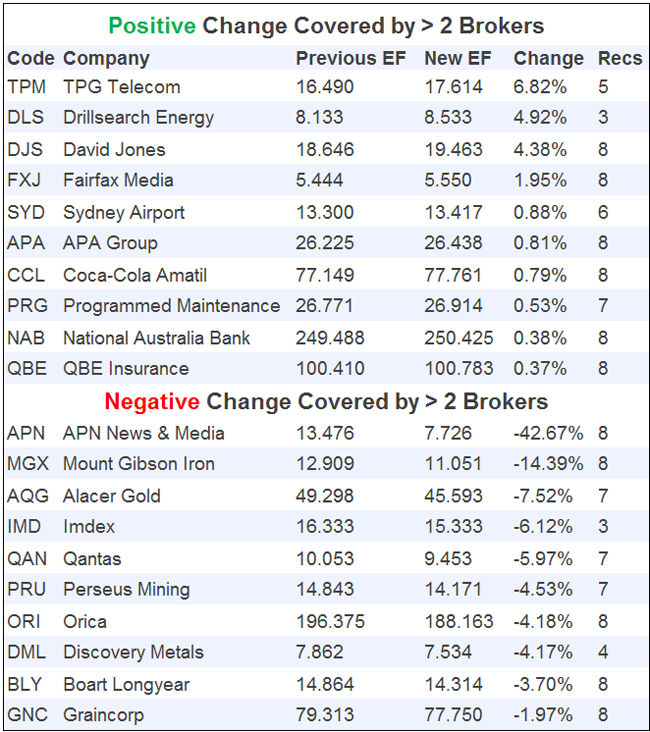Click the Change column header

[x=548, y=59]
